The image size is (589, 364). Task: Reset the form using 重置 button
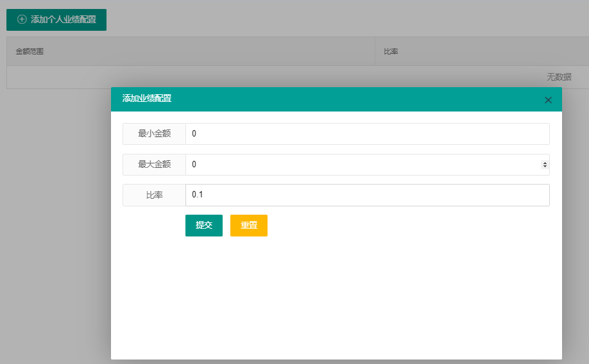(x=249, y=226)
